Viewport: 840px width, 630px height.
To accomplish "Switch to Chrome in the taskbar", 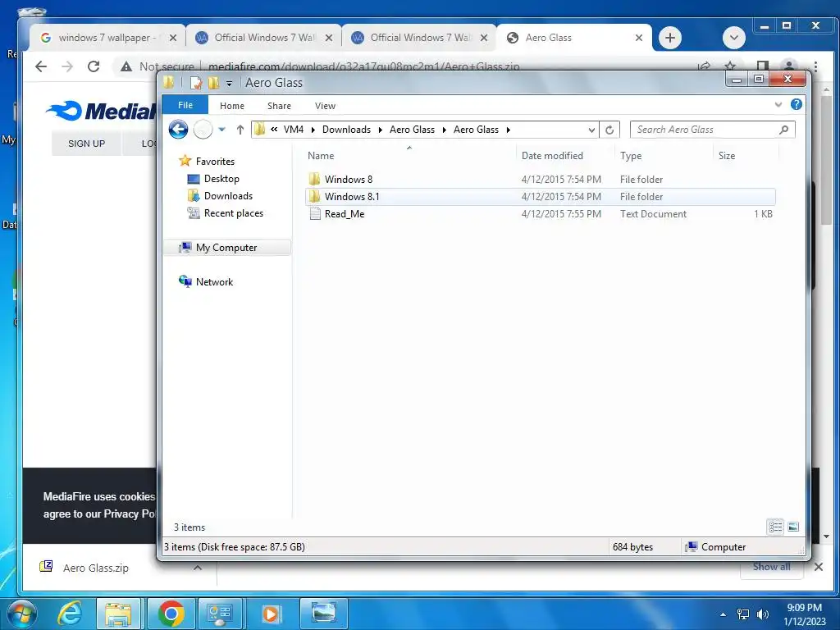I will (x=171, y=614).
